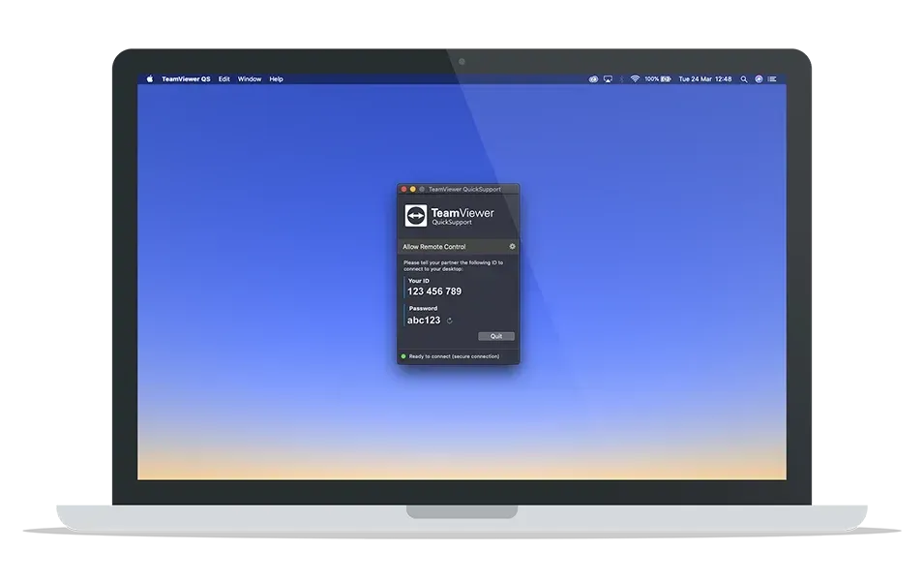Open the Wi-Fi menu
The image size is (924, 581).
click(x=635, y=78)
